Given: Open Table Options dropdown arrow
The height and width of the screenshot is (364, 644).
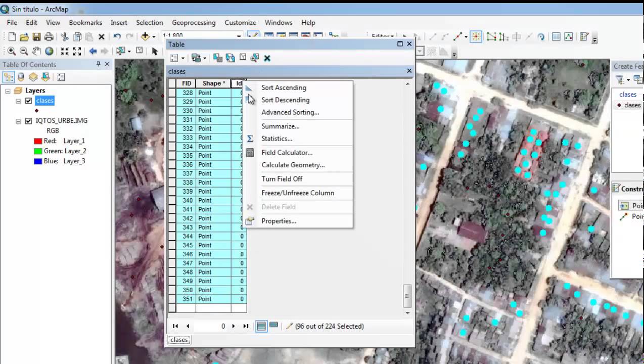Looking at the screenshot, I should tap(183, 58).
